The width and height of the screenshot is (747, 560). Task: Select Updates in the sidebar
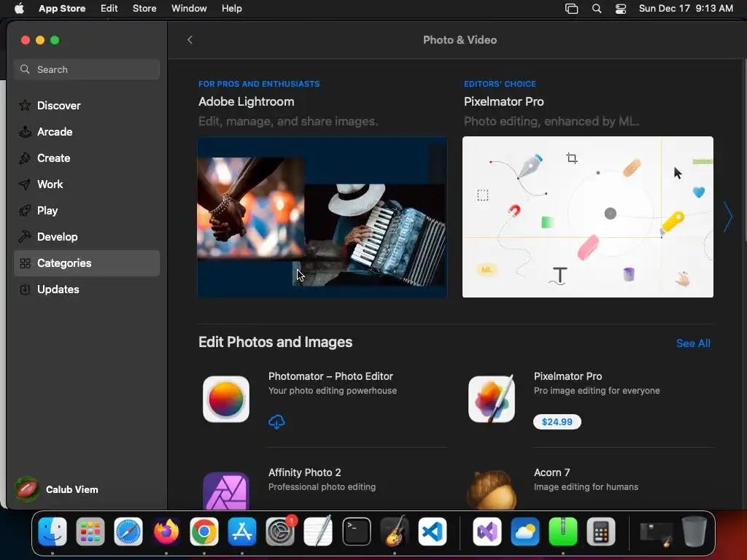[x=87, y=289]
